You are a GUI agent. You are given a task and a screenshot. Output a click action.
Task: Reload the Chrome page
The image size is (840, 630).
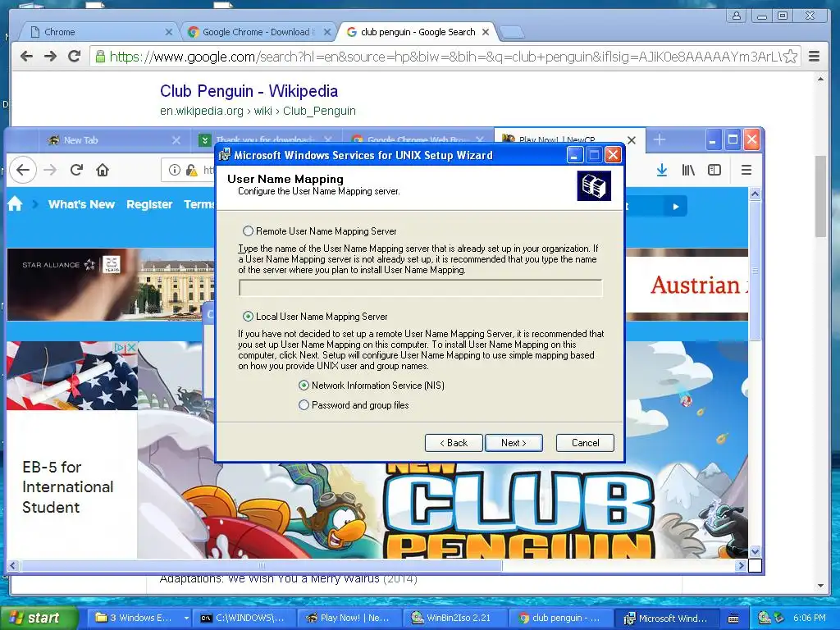point(74,57)
